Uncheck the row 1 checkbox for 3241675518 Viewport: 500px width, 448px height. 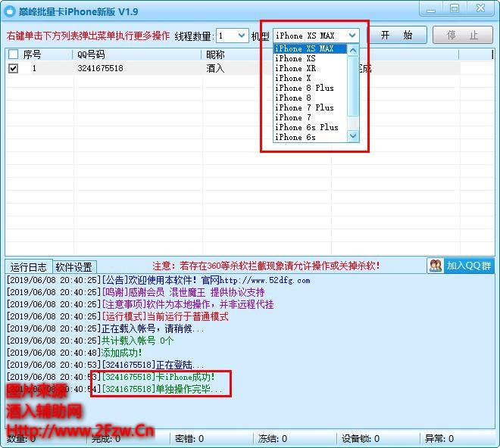pyautogui.click(x=13, y=69)
